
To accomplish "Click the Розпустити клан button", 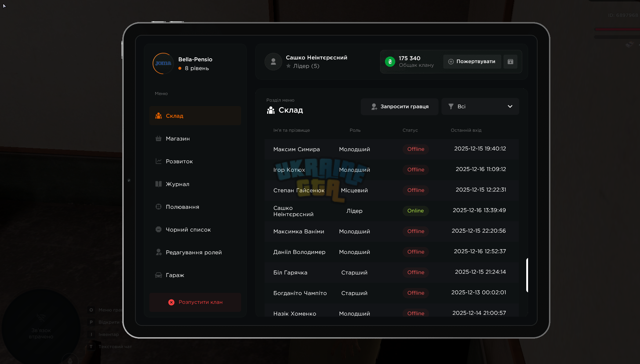I will point(195,302).
